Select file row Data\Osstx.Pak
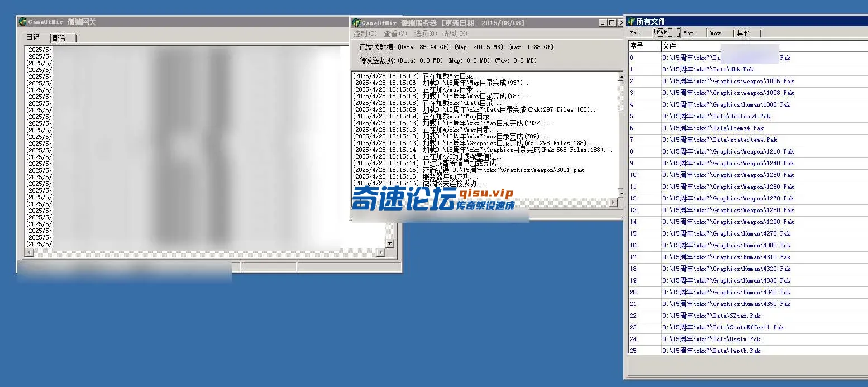This screenshot has height=387, width=868. 747,339
